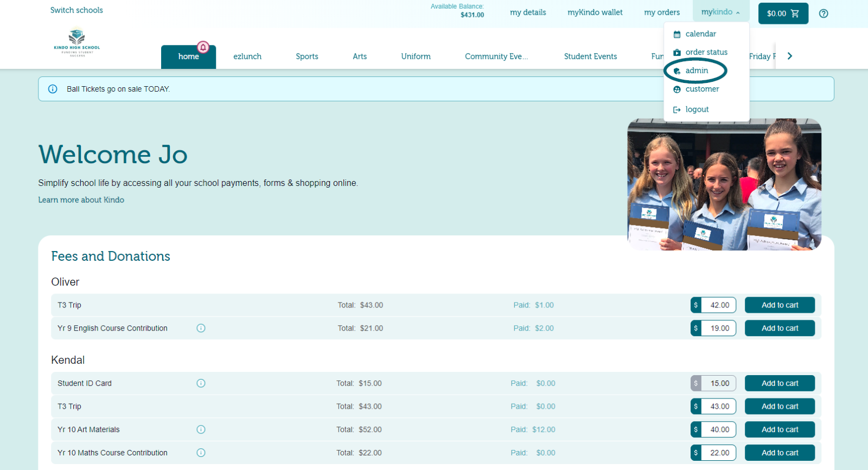868x470 pixels.
Task: Click the students photo thumbnail
Action: pyautogui.click(x=724, y=184)
